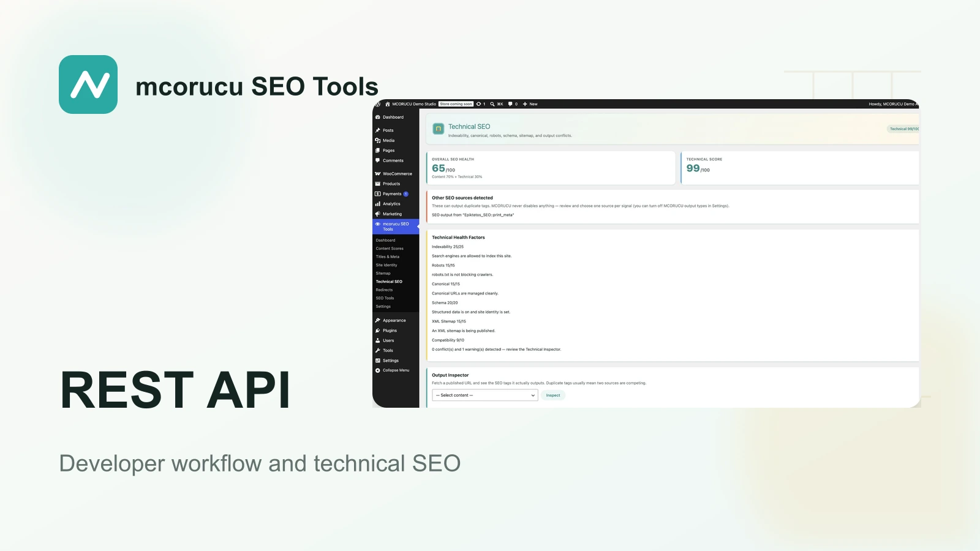The width and height of the screenshot is (980, 551).
Task: Click the Content 70% + Technical 30% text
Action: 457,177
